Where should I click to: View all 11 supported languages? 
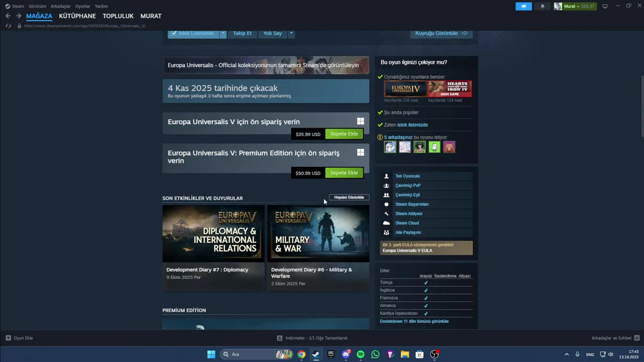tap(414, 321)
